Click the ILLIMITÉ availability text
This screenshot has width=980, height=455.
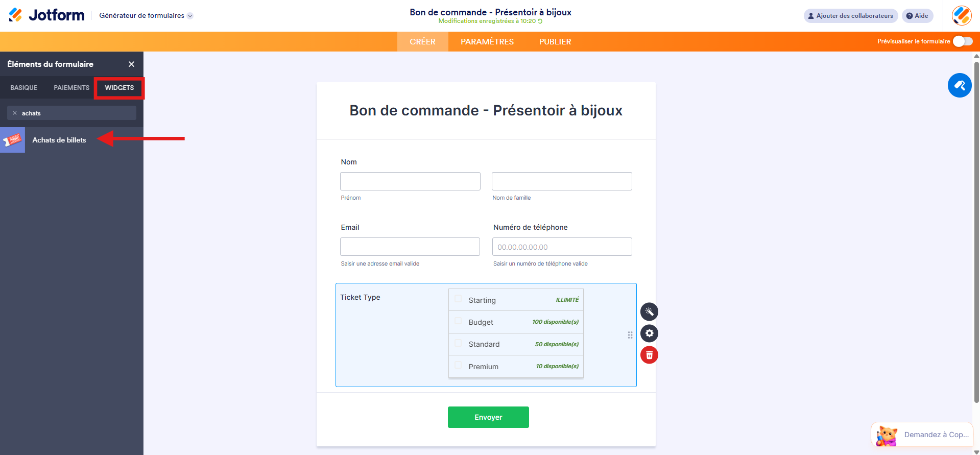click(x=567, y=300)
